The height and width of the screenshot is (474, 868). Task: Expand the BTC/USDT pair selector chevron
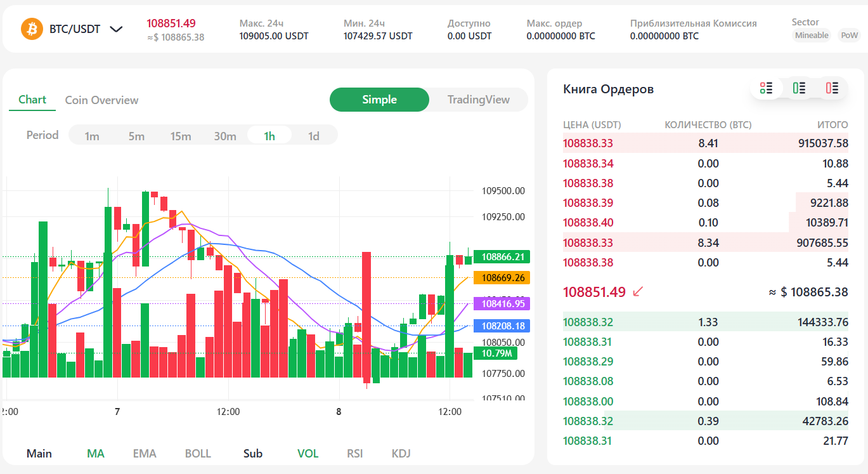pos(116,29)
